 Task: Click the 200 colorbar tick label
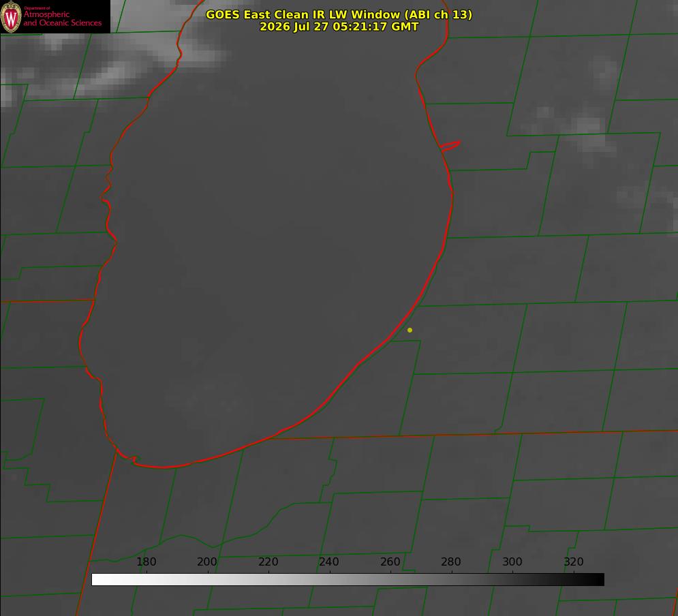tap(206, 561)
